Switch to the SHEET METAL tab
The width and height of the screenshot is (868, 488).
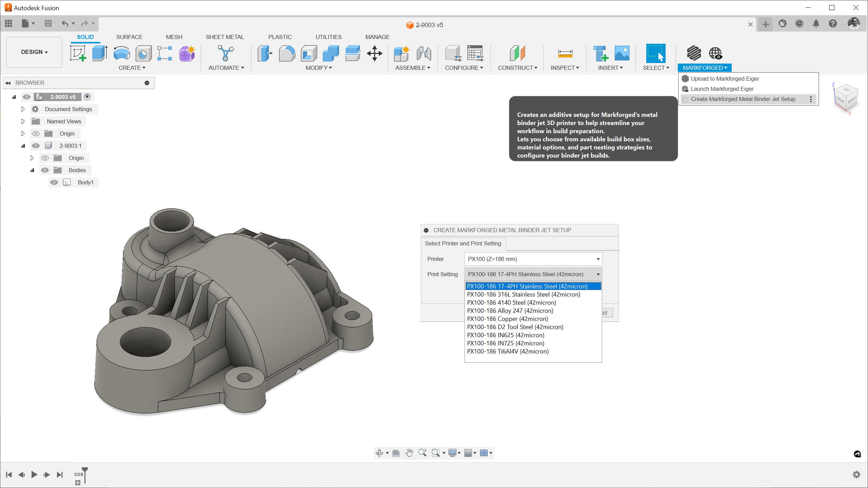[x=224, y=37]
